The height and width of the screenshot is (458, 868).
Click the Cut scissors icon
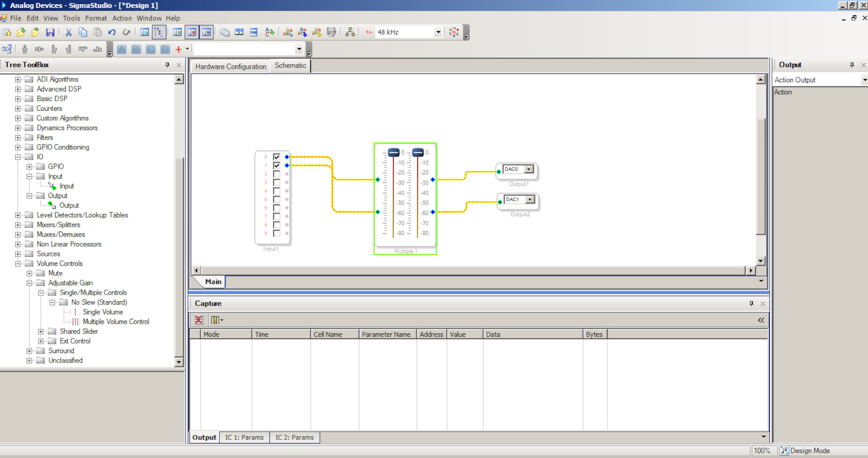point(69,32)
